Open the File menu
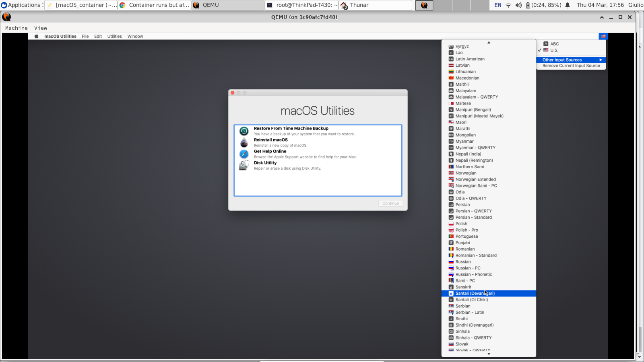644x362 pixels. 85,36
